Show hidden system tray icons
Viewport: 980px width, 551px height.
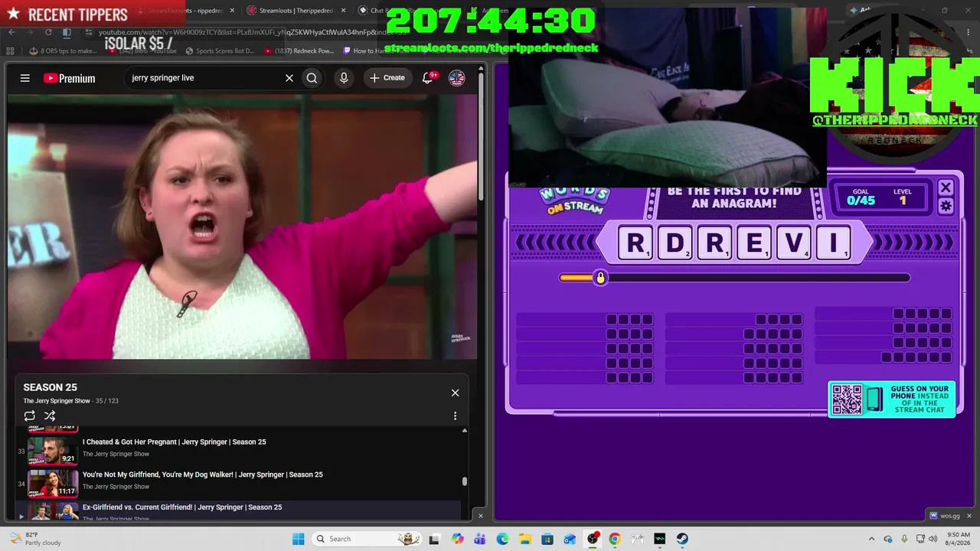coord(871,539)
